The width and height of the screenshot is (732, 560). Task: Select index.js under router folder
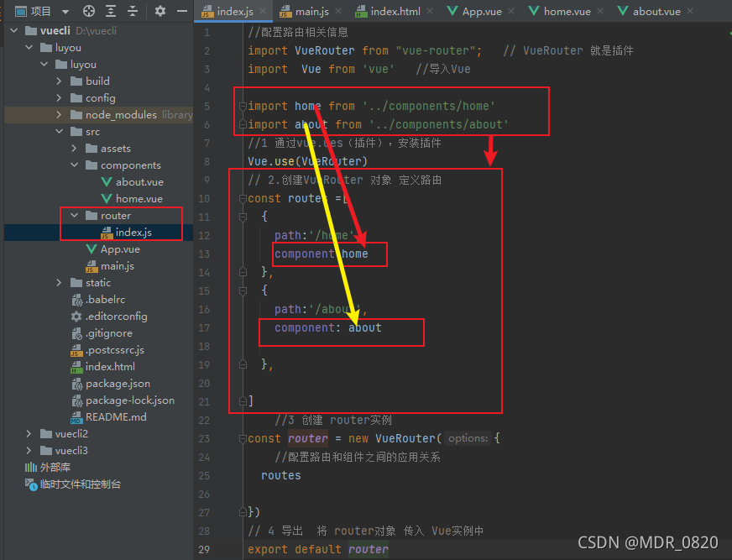[127, 233]
